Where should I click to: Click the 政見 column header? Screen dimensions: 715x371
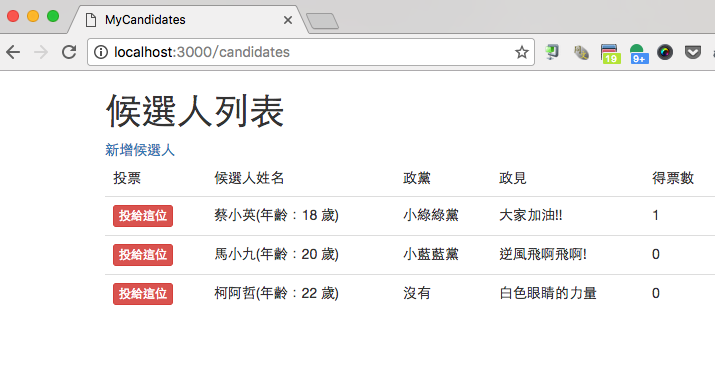513,178
